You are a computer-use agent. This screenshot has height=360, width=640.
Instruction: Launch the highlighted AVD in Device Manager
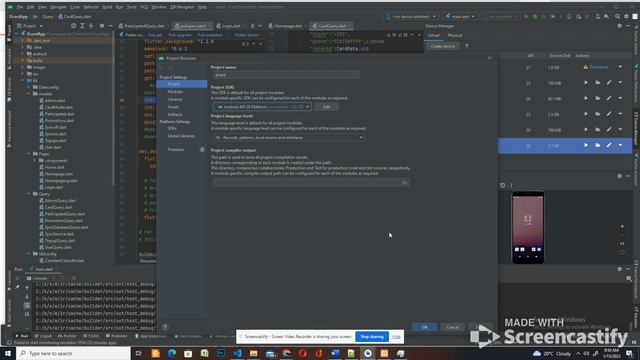(x=586, y=145)
